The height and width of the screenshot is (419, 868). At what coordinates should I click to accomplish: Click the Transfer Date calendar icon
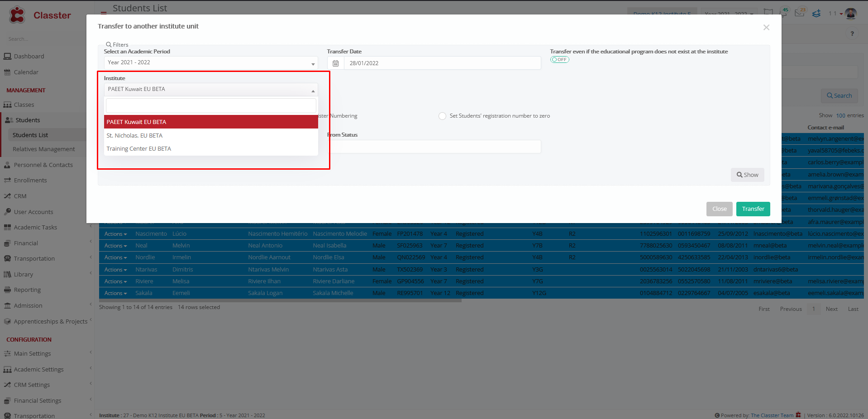coord(335,63)
